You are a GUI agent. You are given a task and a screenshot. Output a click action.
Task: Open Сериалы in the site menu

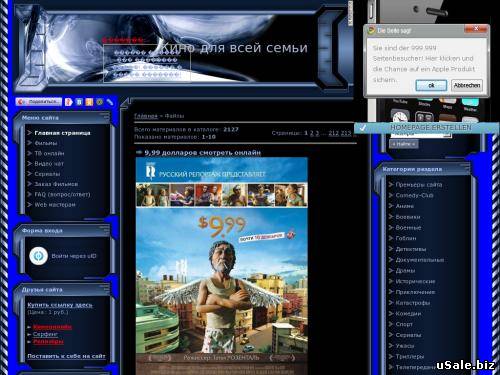coord(47,174)
